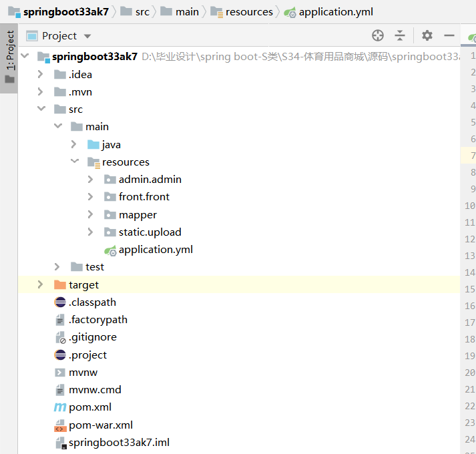Click the locate/scroll from source target icon
Image resolution: width=476 pixels, height=454 pixels.
coord(378,35)
